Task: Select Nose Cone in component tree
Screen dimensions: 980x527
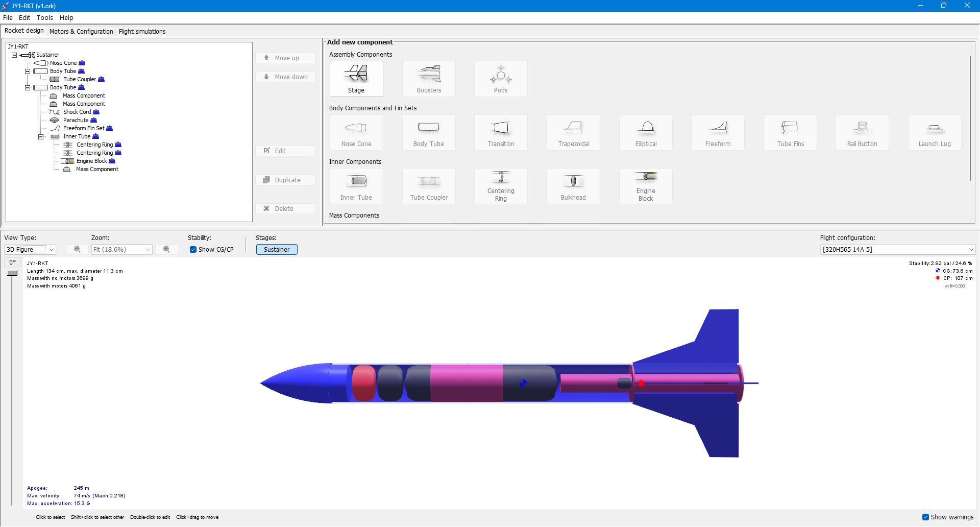Action: pos(63,63)
